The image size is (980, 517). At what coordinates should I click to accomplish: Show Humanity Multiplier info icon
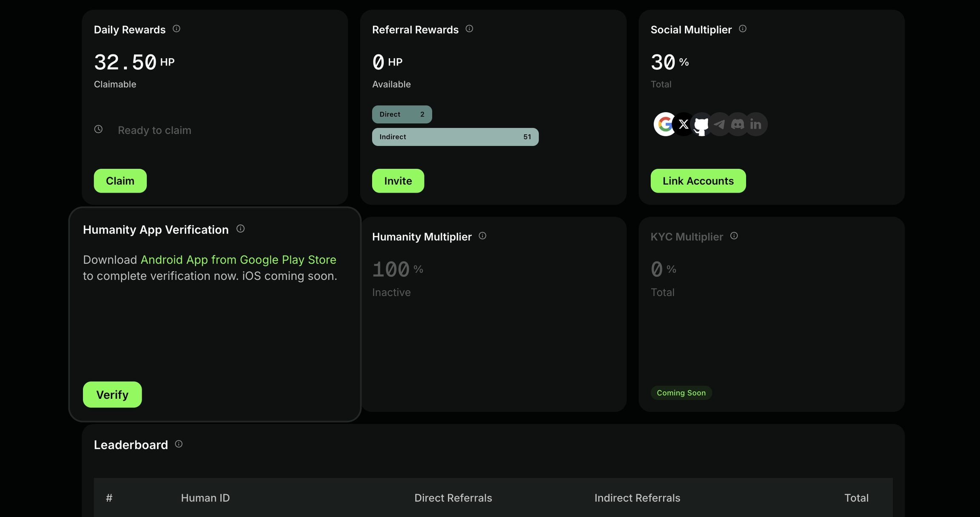coord(482,236)
